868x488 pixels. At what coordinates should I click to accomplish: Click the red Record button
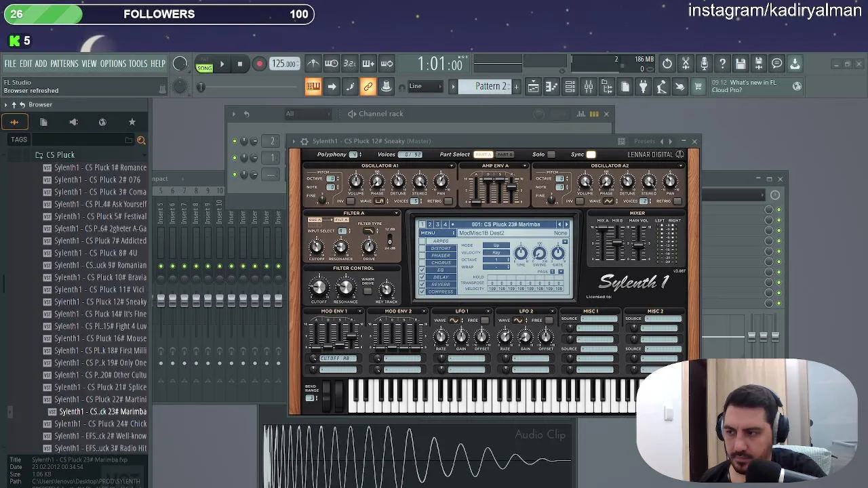[259, 64]
